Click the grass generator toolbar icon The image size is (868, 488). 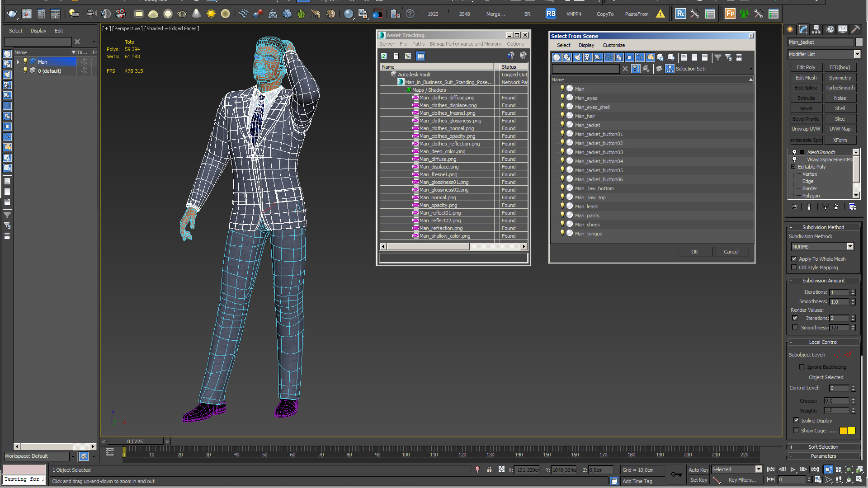click(x=302, y=14)
